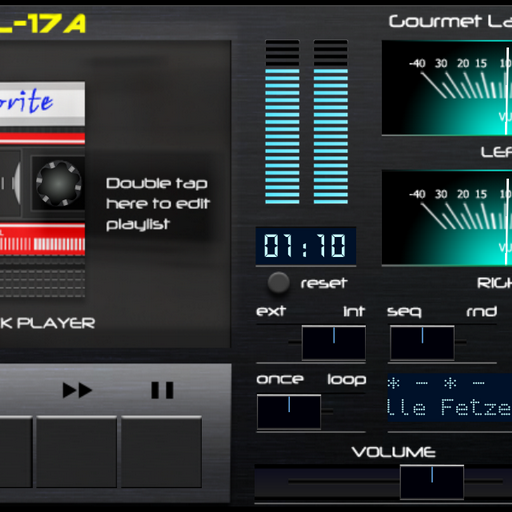Click the left VU meter dial
Image resolution: width=512 pixels, height=512 pixels.
[x=447, y=88]
